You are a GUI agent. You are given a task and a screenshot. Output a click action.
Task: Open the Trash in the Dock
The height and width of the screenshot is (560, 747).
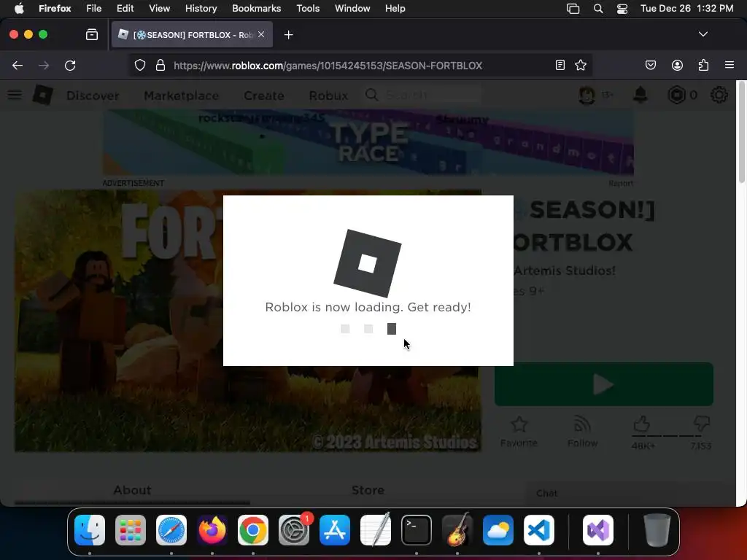tap(657, 530)
